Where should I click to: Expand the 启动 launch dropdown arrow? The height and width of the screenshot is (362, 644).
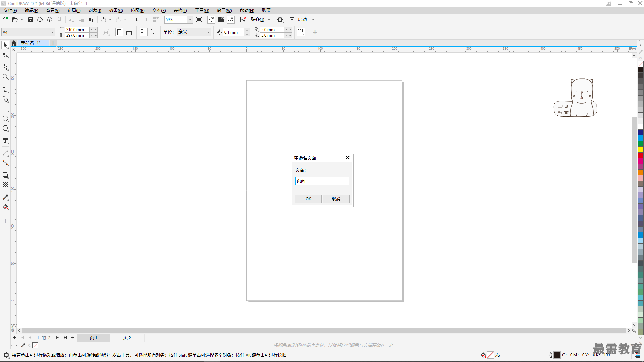coord(313,20)
